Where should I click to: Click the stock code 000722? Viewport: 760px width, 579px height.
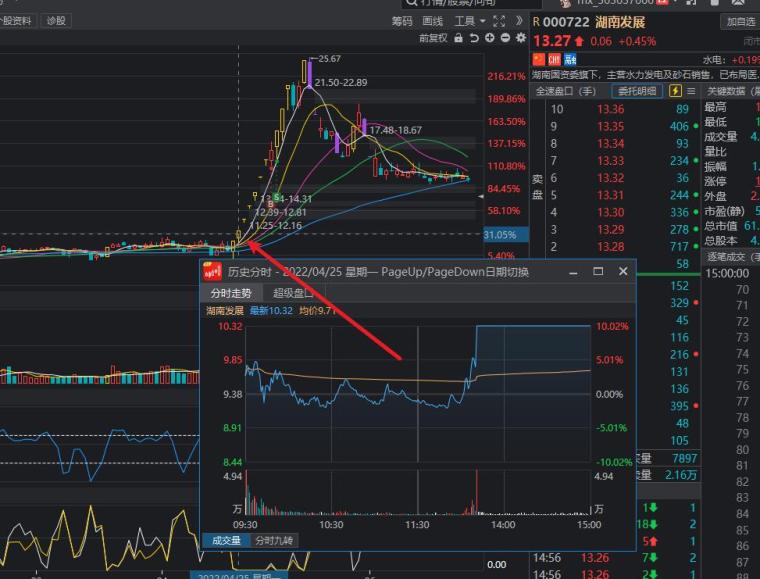coord(566,22)
